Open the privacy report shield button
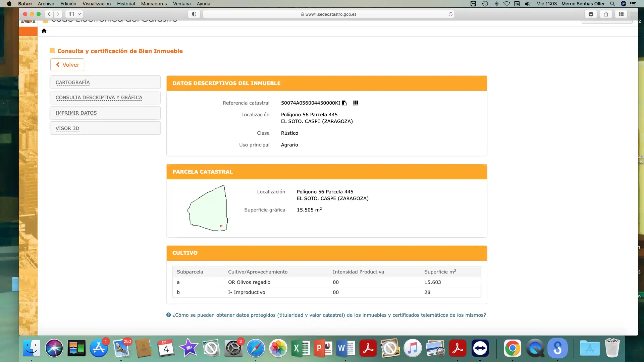Viewport: 644px width, 362px height. 194,14
